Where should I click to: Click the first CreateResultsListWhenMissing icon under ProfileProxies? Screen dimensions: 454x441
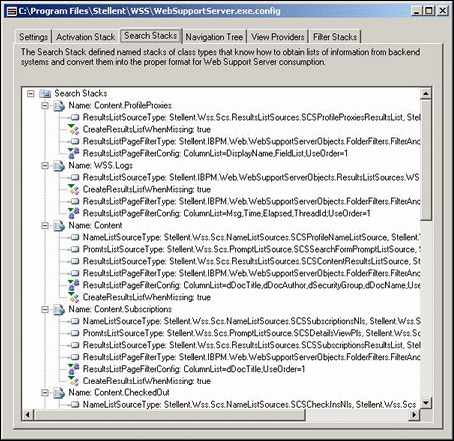tap(73, 129)
